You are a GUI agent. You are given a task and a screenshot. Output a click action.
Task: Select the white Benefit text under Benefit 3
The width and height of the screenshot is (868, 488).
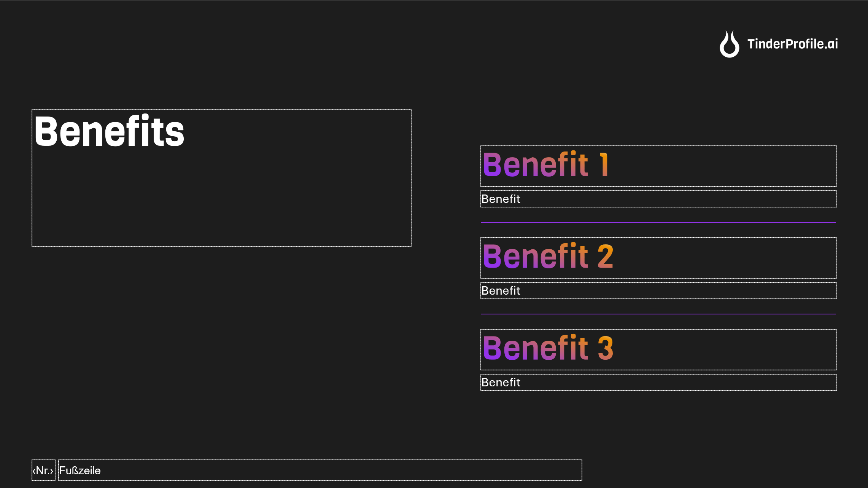(501, 383)
